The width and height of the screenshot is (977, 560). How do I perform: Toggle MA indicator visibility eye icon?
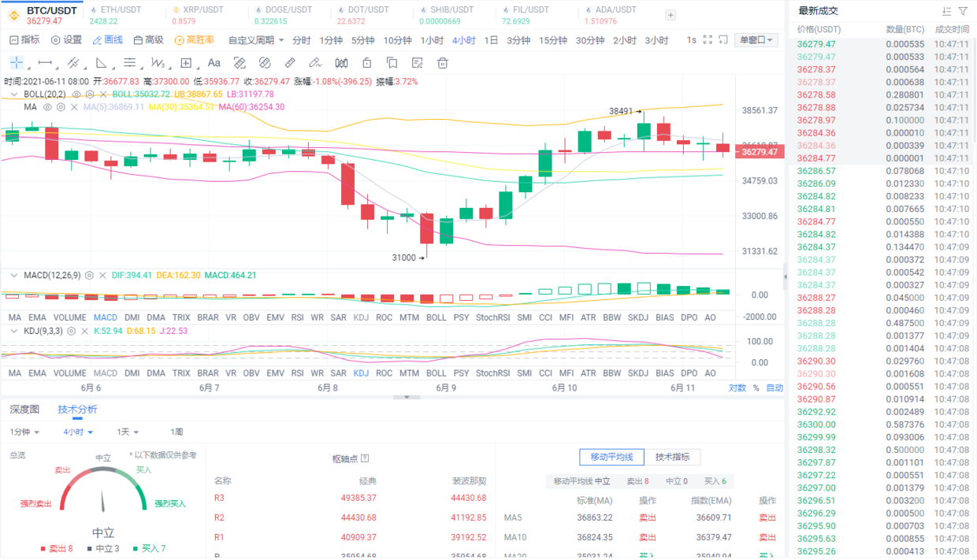[x=47, y=107]
